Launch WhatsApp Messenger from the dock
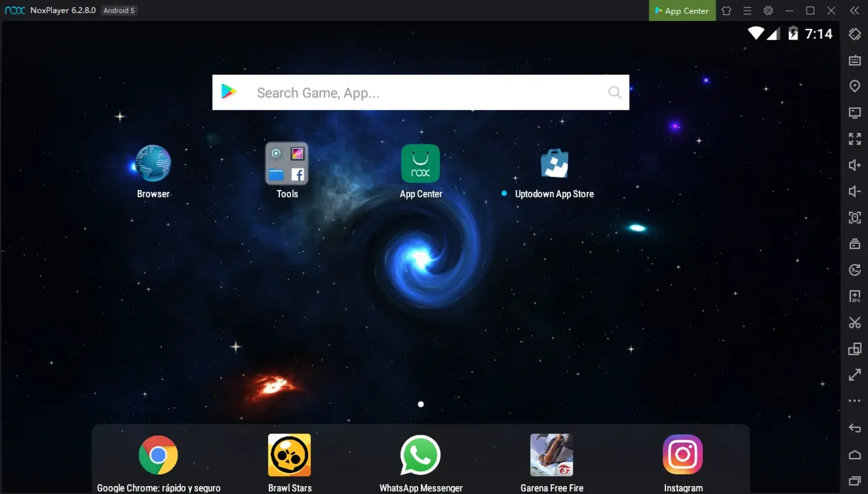The image size is (868, 494). coord(421,456)
